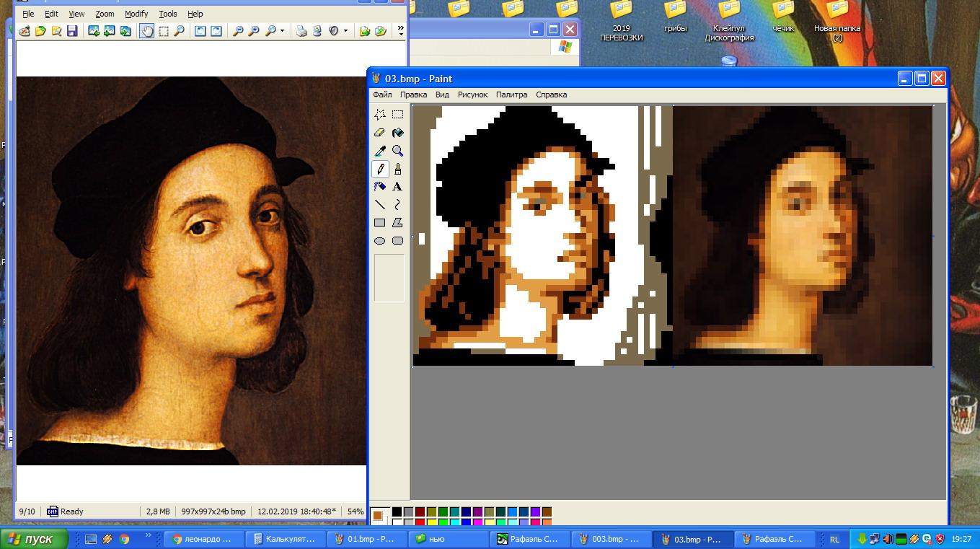Toggle the rectangular selection mode in viewer toolbar
Screen dimensions: 980x549
click(x=164, y=31)
